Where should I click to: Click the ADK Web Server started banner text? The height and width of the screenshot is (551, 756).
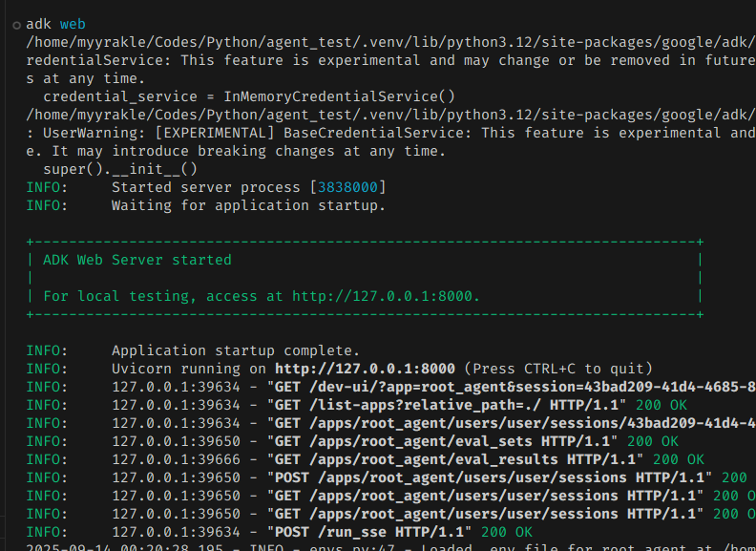[x=136, y=260]
